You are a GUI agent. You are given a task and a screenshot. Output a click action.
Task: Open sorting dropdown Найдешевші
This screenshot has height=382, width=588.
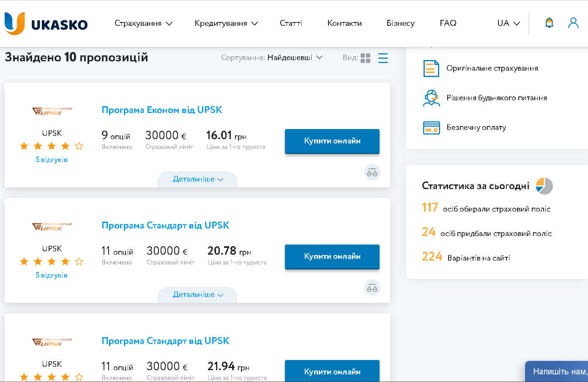(295, 58)
